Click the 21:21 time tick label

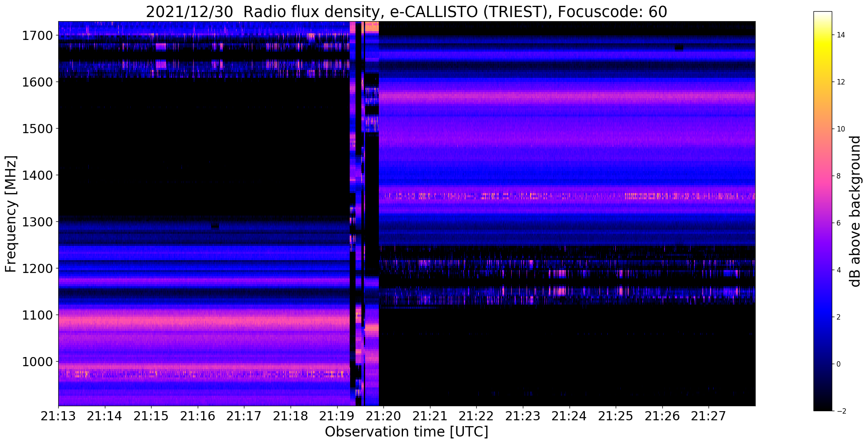(x=430, y=416)
